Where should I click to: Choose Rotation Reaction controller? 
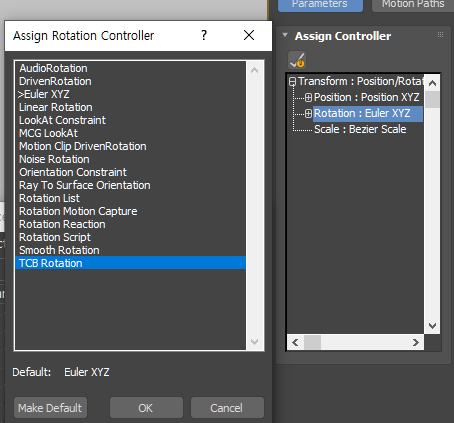click(131, 224)
